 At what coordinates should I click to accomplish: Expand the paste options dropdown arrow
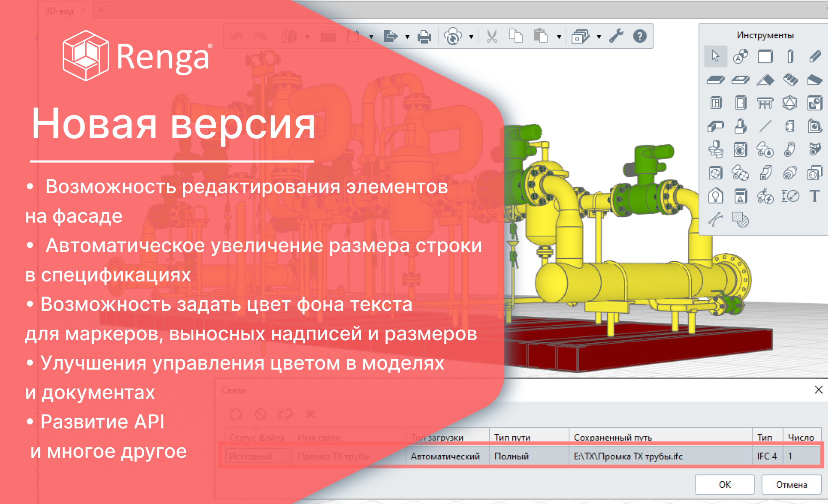point(559,37)
